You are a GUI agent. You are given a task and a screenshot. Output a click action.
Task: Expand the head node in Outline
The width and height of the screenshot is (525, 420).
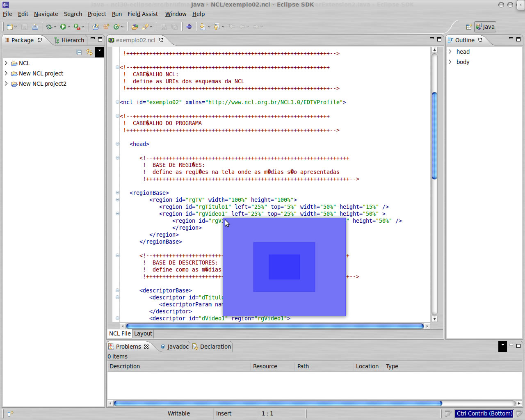click(450, 52)
